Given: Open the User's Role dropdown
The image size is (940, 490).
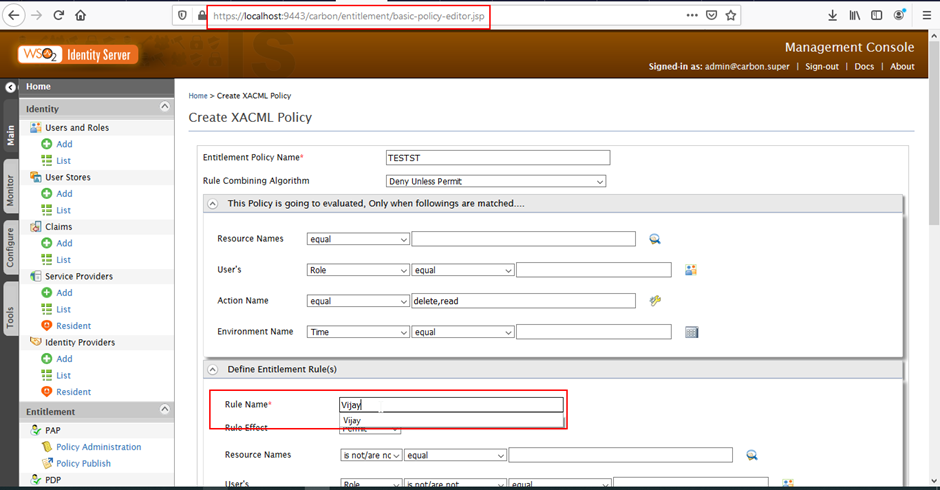Looking at the screenshot, I should (358, 270).
